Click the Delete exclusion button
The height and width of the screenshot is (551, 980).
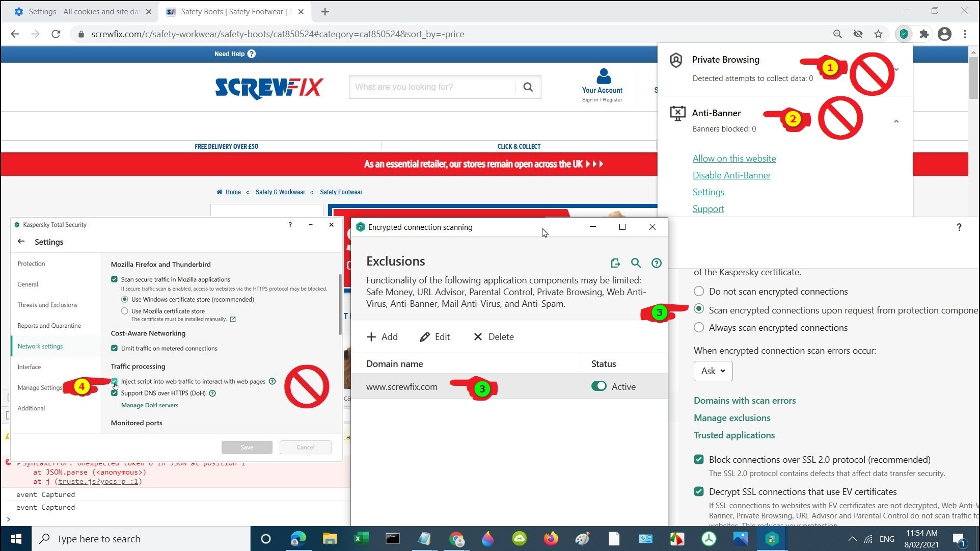point(494,337)
